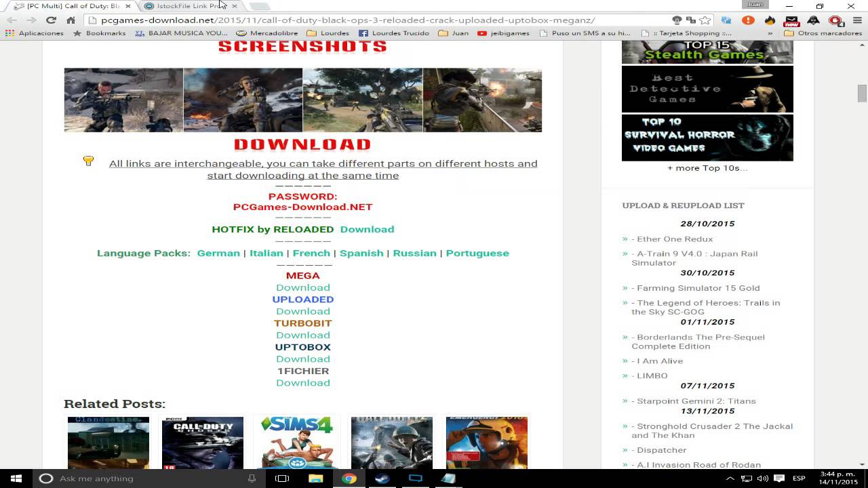Click the Juan profile button

click(755, 5)
